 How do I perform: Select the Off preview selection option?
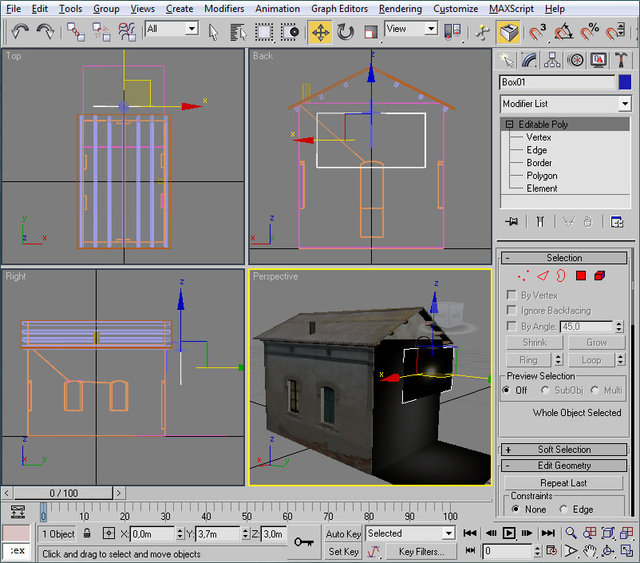507,390
